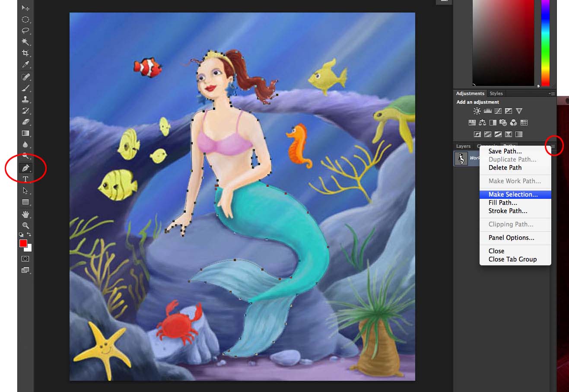569x392 pixels.
Task: Select the Lasso tool
Action: click(x=25, y=31)
